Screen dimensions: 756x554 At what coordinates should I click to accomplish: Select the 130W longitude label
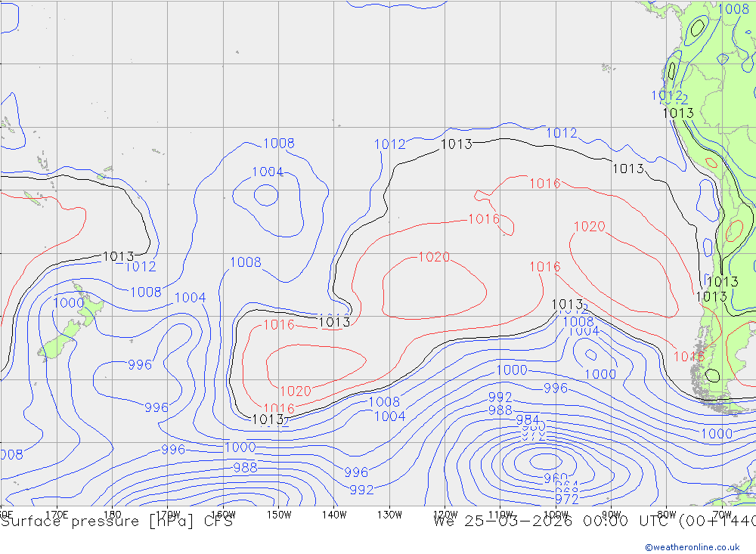tap(389, 515)
